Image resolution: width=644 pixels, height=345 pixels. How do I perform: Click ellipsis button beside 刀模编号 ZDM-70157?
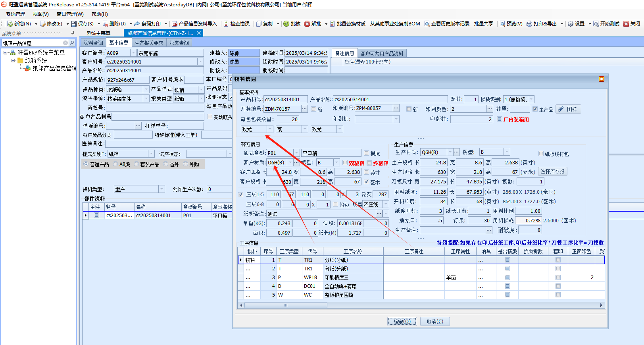click(x=304, y=109)
